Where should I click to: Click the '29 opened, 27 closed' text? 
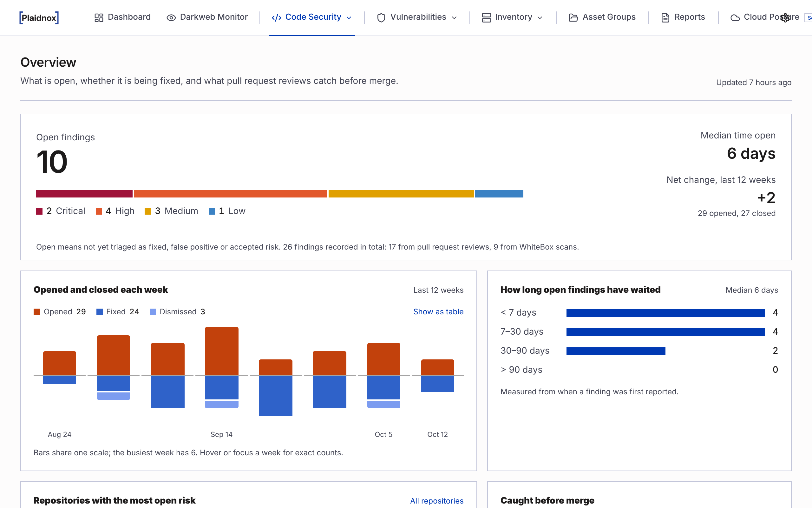(737, 213)
